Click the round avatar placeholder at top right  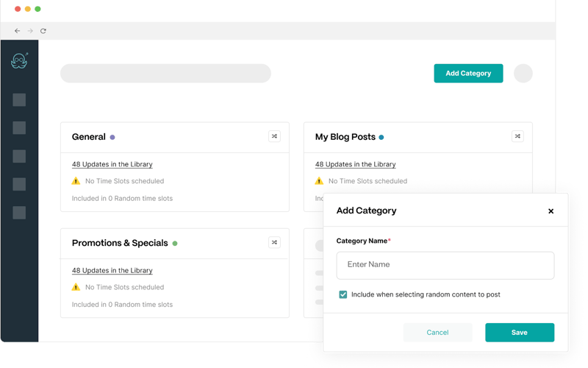point(523,73)
